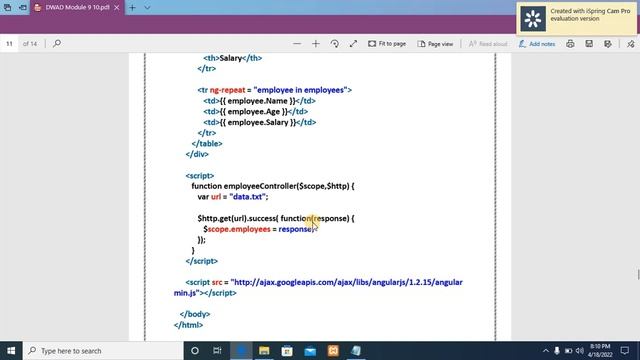Rotate the PDF page
Image resolution: width=640 pixels, height=360 pixels.
tap(334, 44)
